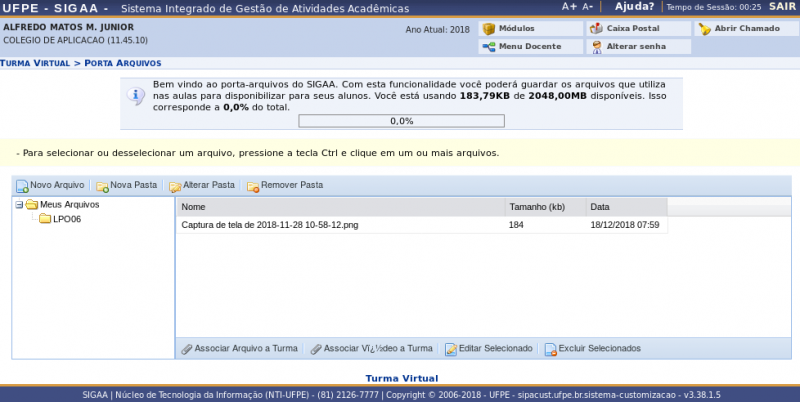Click the Ano Atual: 2018 text
The image size is (800, 402).
[437, 30]
